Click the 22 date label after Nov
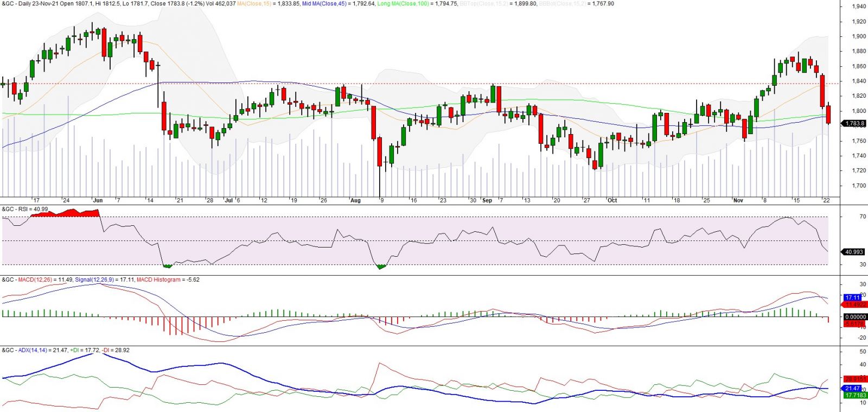This screenshot has width=868, height=412. click(x=827, y=200)
